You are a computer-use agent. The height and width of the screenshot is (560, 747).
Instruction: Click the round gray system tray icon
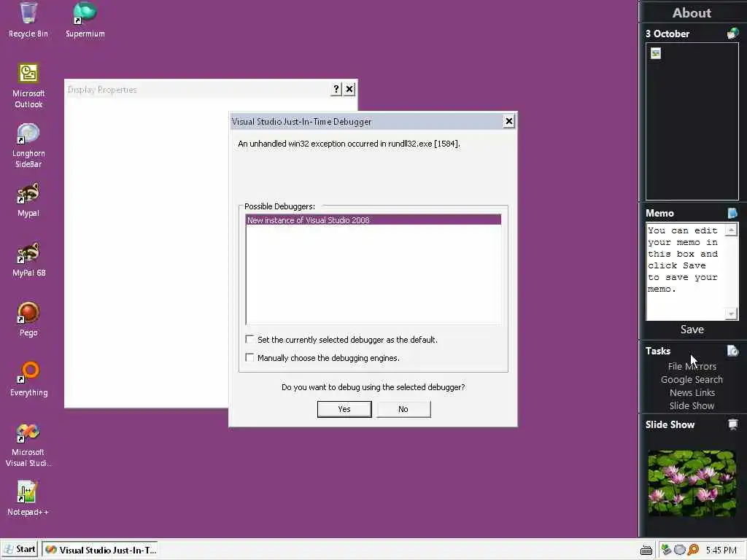679,550
